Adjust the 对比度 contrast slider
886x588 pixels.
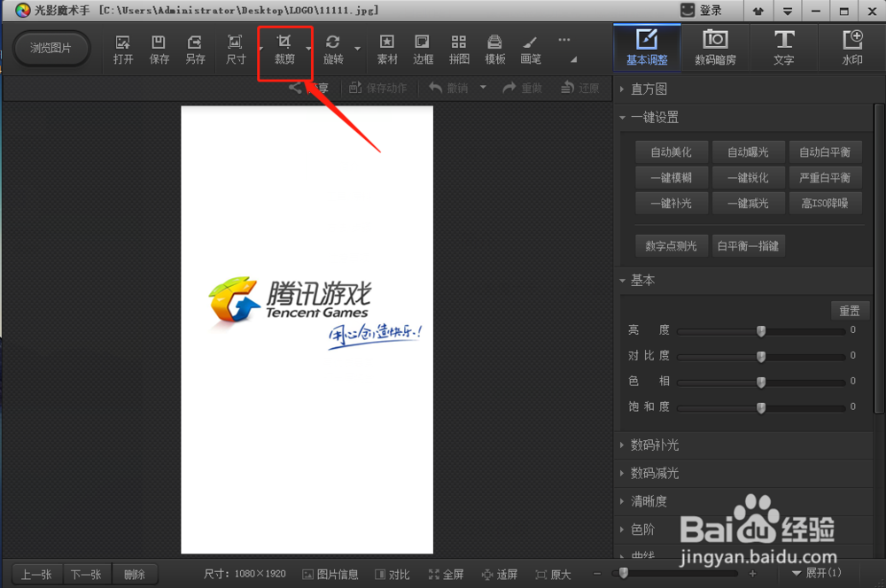coord(761,356)
